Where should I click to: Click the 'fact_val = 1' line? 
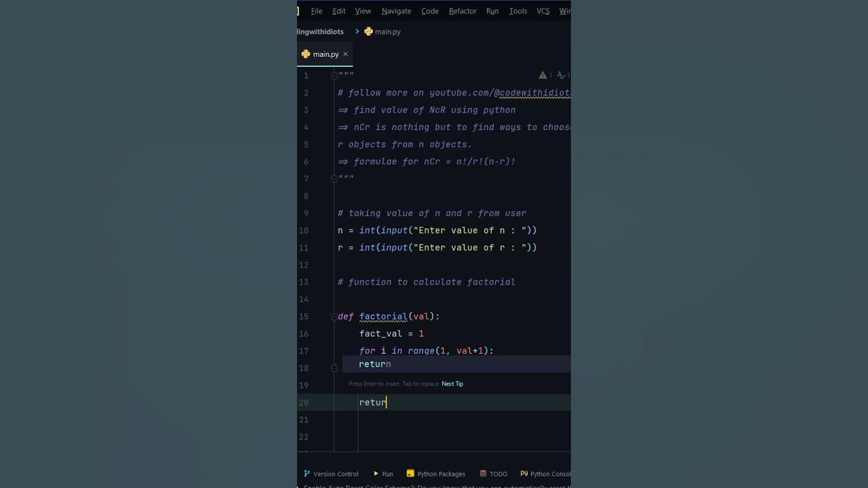point(391,333)
